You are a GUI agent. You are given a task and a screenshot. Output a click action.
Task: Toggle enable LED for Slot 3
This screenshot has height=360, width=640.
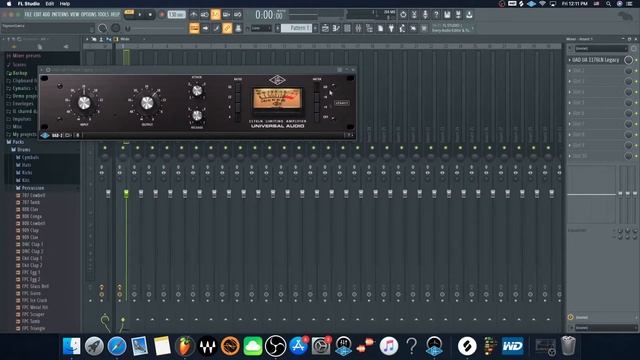pos(636,81)
